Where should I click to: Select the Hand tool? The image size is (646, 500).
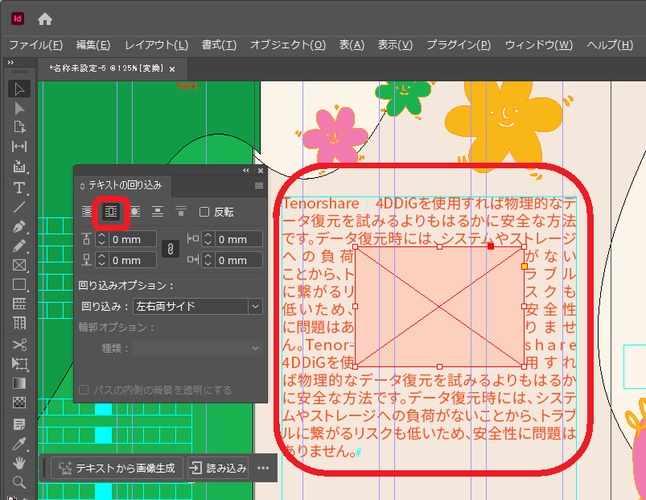(19, 463)
